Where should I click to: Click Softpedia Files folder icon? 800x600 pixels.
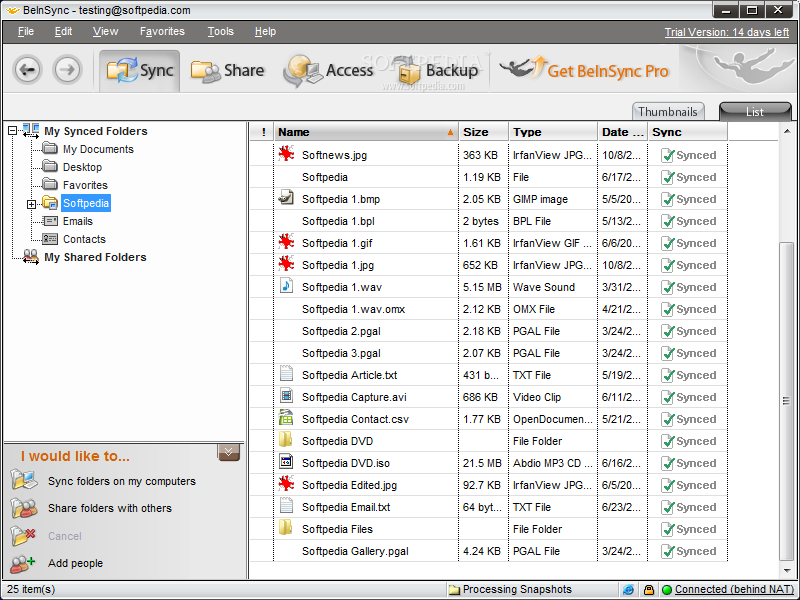(x=286, y=528)
